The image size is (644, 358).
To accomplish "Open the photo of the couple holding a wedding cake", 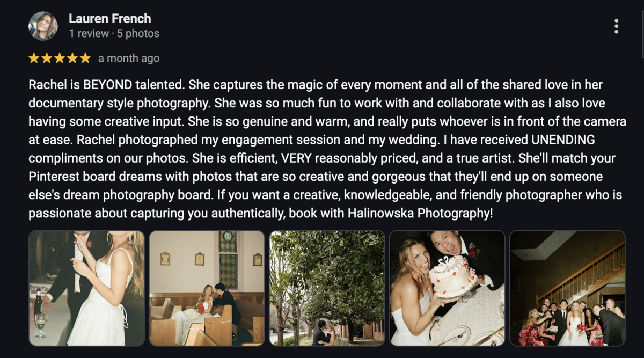I will [x=447, y=288].
